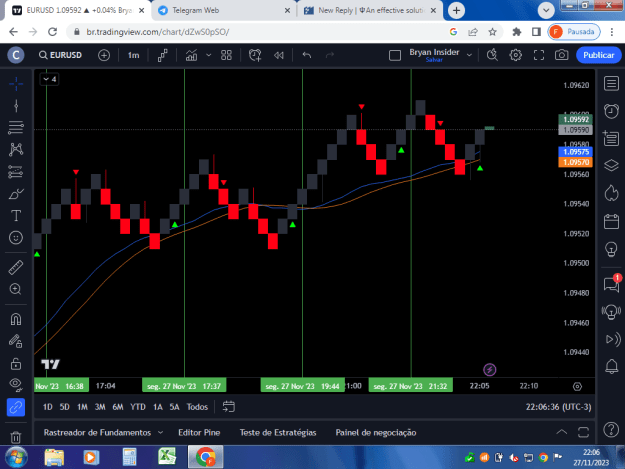Open the economic calendar panel
Image resolution: width=625 pixels, height=469 pixels.
tap(611, 221)
